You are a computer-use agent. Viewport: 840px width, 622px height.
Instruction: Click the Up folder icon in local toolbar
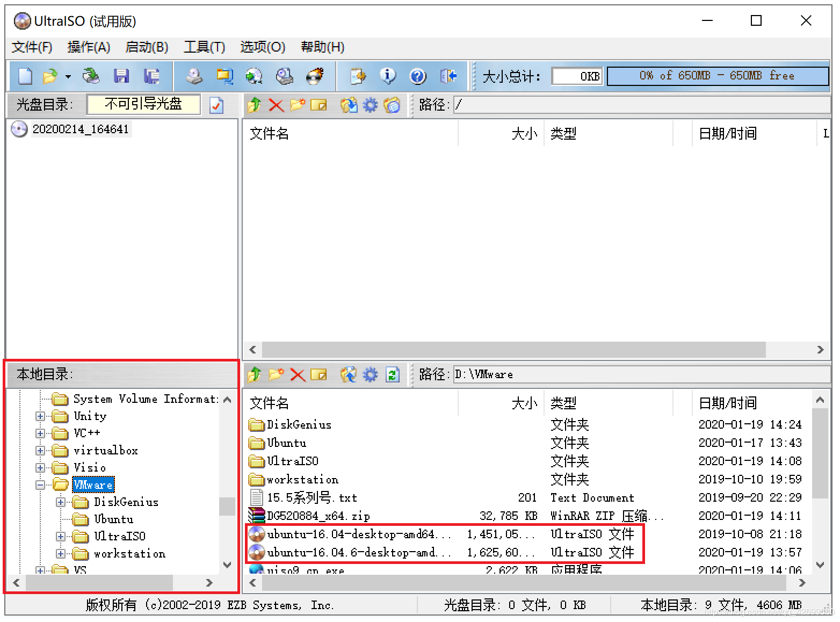[x=255, y=374]
